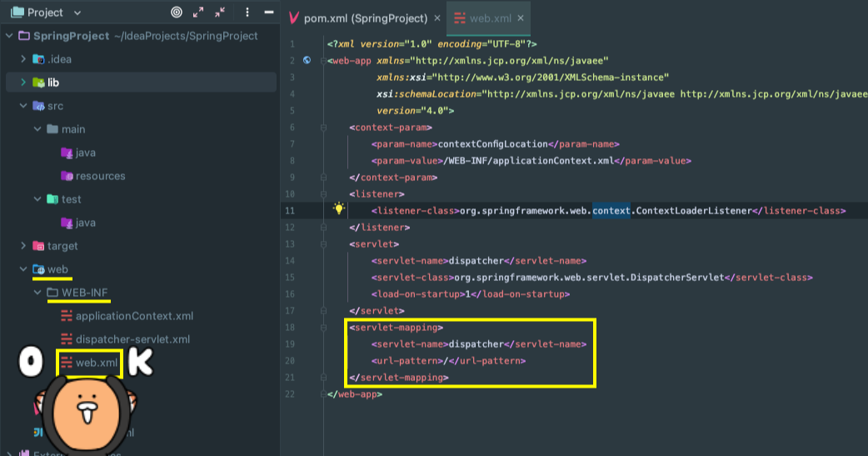Select the resources folder label
Image resolution: width=868 pixels, height=456 pixels.
(100, 176)
